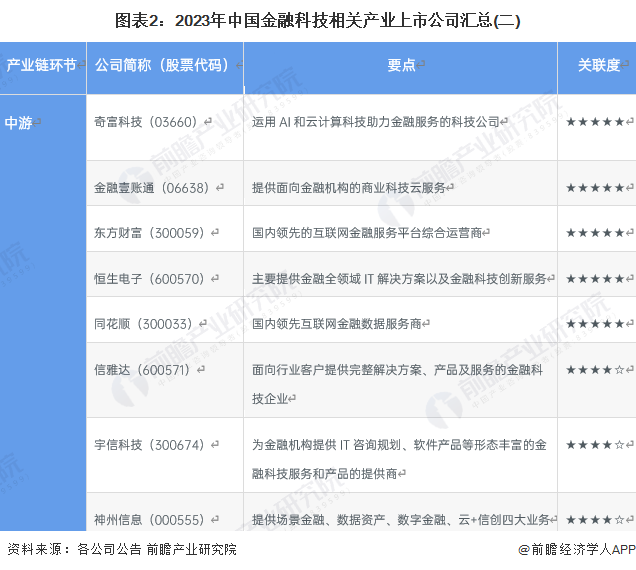Click the star rating for 宇信科技
The width and height of the screenshot is (636, 570).
(596, 445)
